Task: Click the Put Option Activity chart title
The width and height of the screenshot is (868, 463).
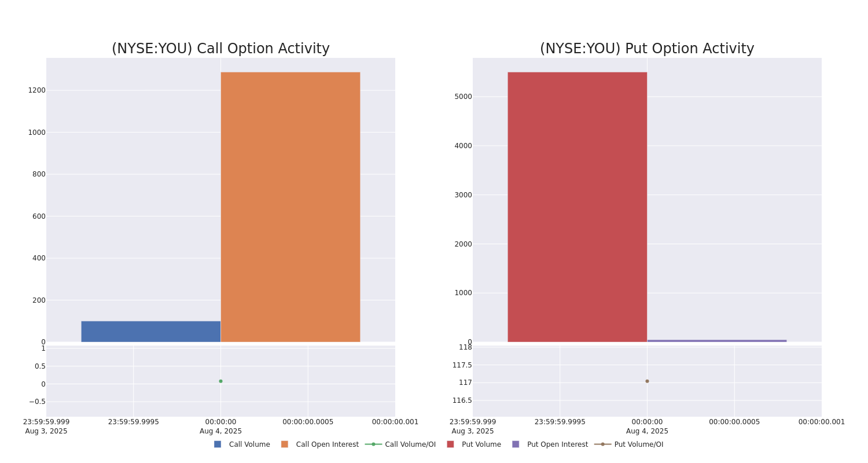Action: click(x=647, y=49)
